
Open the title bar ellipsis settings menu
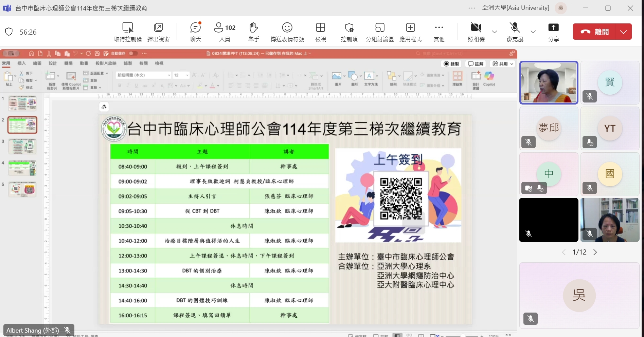[x=472, y=8]
